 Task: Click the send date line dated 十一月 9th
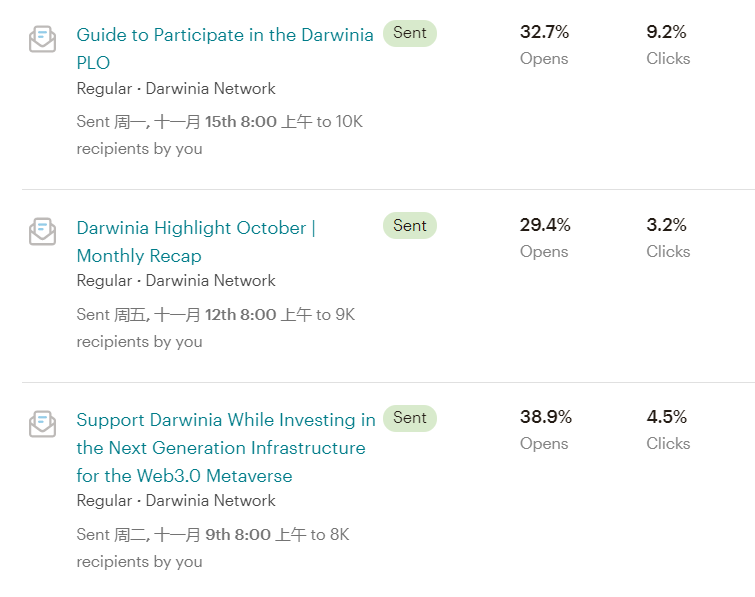pos(213,535)
